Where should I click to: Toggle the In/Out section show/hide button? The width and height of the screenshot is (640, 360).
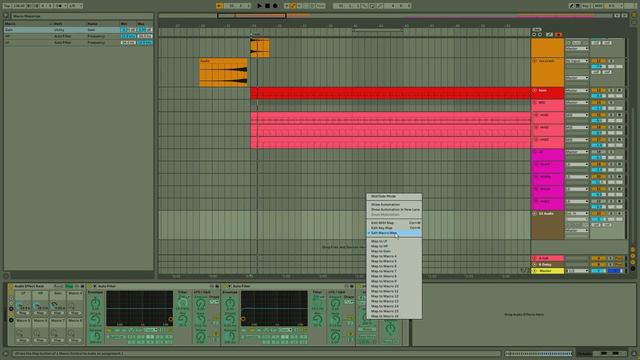[x=633, y=249]
